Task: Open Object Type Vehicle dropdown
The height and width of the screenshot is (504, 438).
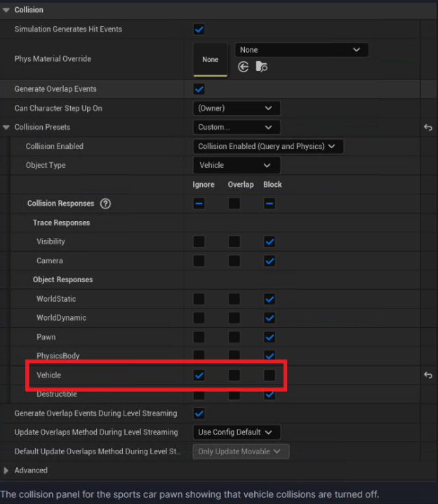Action: (x=237, y=165)
